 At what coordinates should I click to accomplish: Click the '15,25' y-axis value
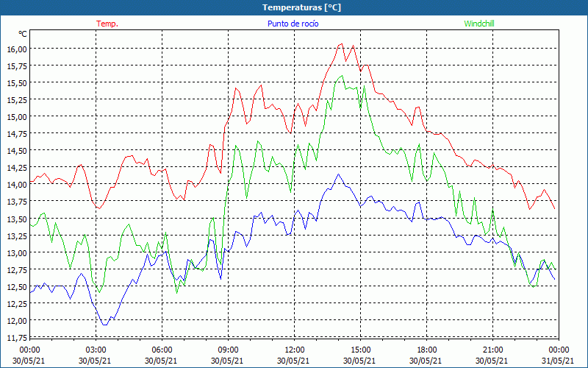pyautogui.click(x=17, y=99)
